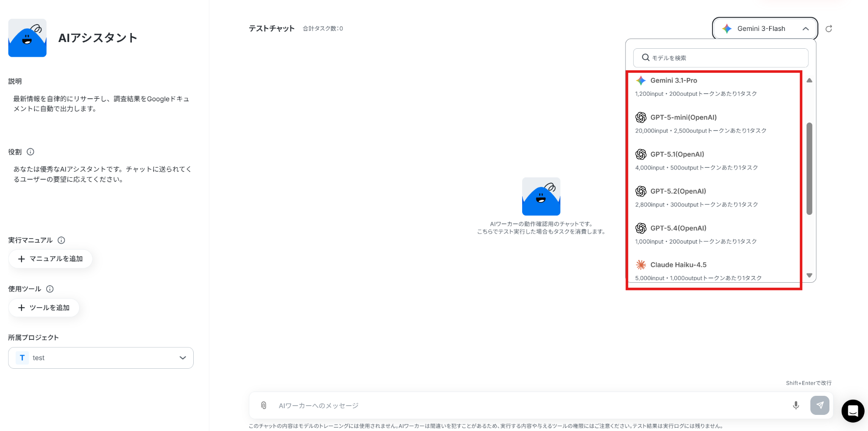Viewport: 868px width, 431px height.
Task: Click the OpenAI logo beside GPT-5.1
Action: [x=641, y=154]
